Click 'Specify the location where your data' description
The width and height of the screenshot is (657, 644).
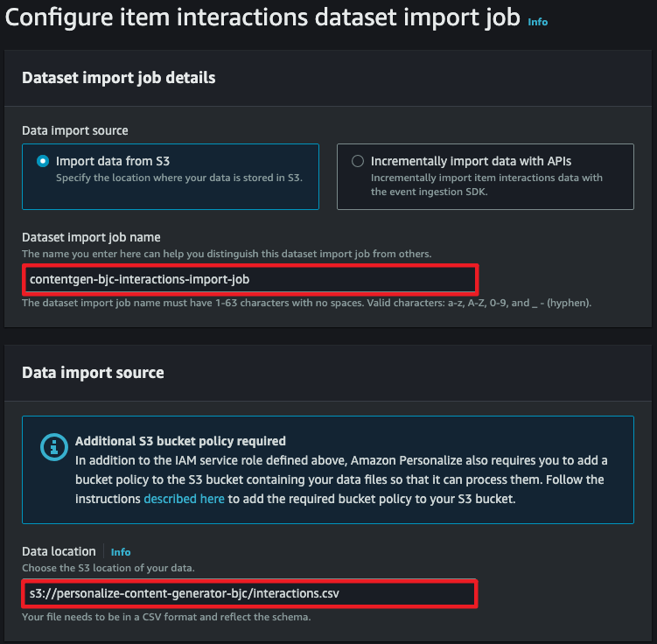(x=179, y=178)
